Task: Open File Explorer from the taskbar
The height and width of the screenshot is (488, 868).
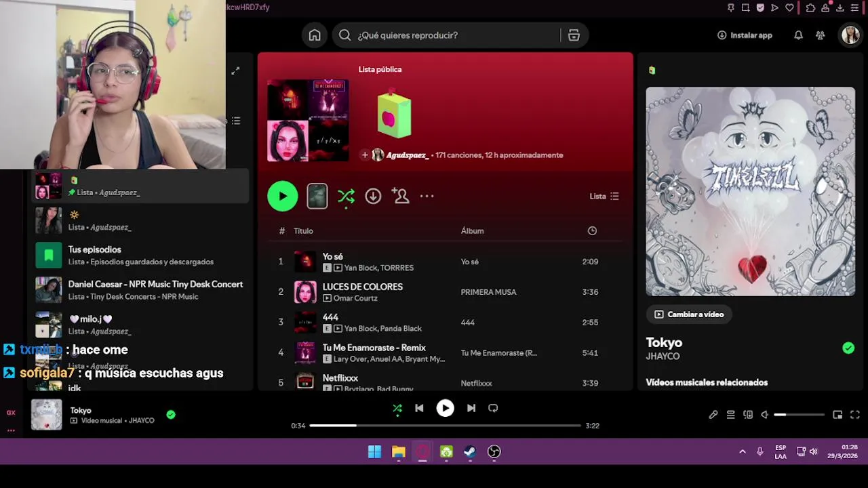Action: tap(399, 451)
